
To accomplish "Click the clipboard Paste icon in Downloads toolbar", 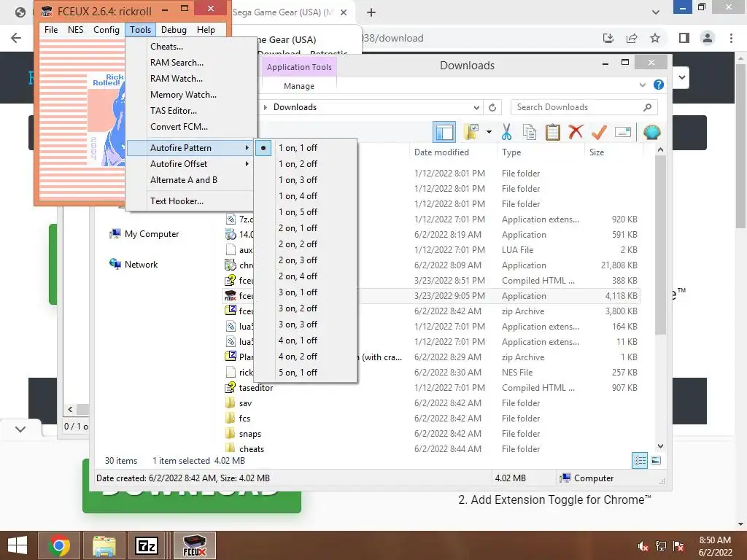I will click(x=552, y=132).
